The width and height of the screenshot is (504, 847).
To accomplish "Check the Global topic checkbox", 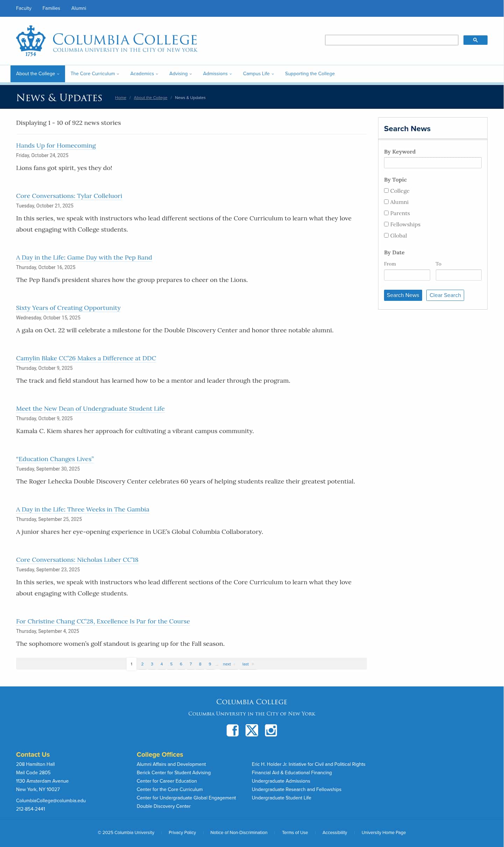I will pos(386,235).
